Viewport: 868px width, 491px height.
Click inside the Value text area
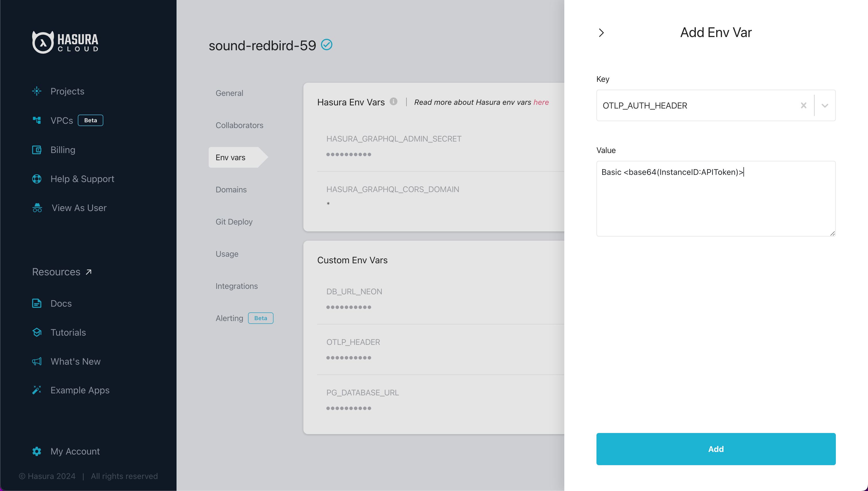point(716,202)
